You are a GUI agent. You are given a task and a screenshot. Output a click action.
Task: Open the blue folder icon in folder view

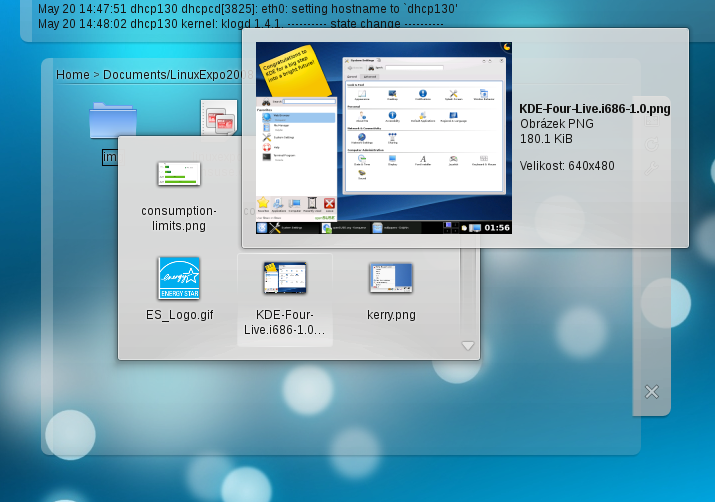[x=112, y=121]
